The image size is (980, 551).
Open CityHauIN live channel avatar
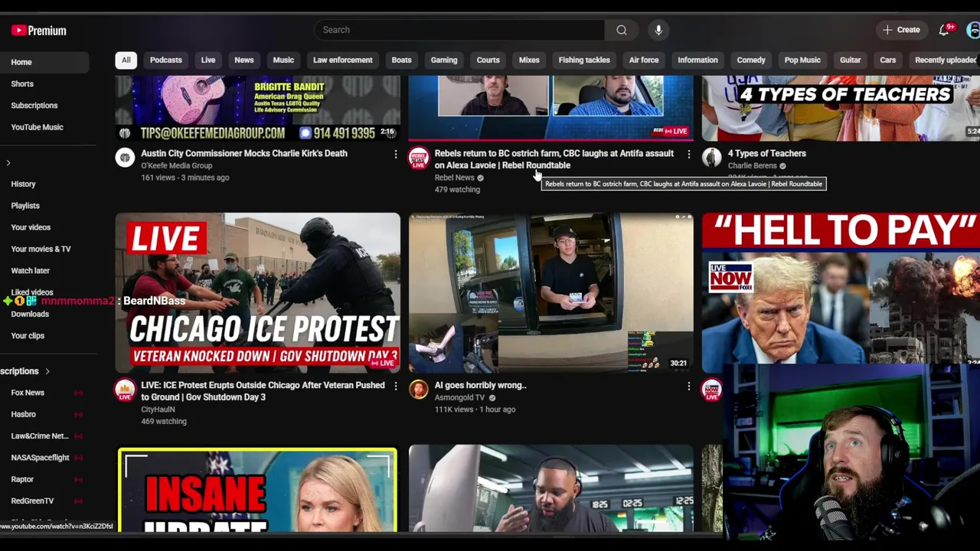[x=125, y=390]
